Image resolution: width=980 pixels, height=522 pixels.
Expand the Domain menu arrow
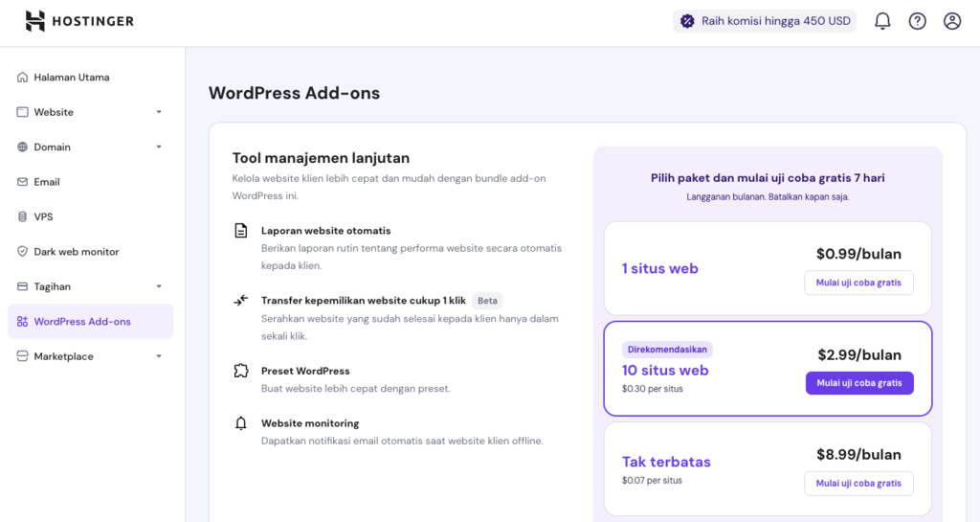pyautogui.click(x=159, y=147)
